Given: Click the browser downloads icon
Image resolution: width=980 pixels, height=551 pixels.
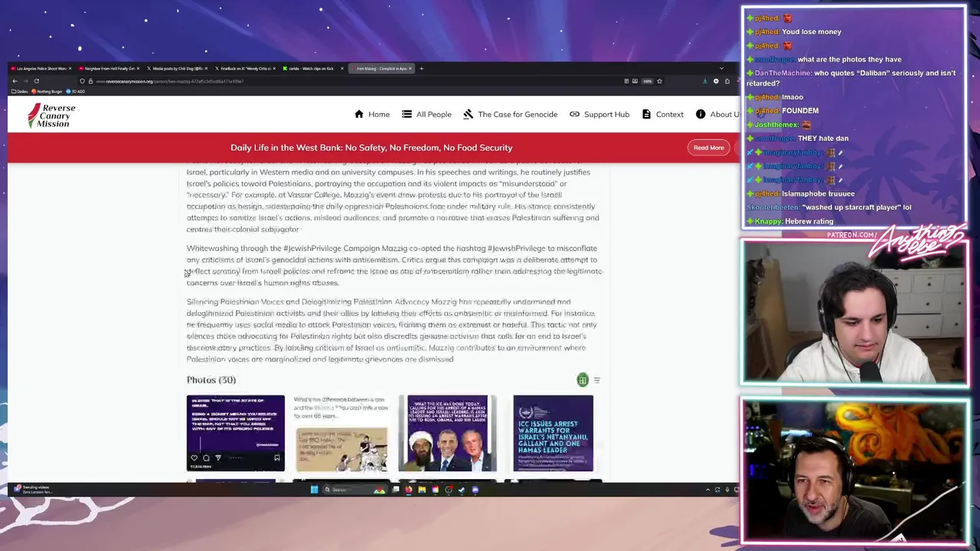Looking at the screenshot, I should point(705,81).
